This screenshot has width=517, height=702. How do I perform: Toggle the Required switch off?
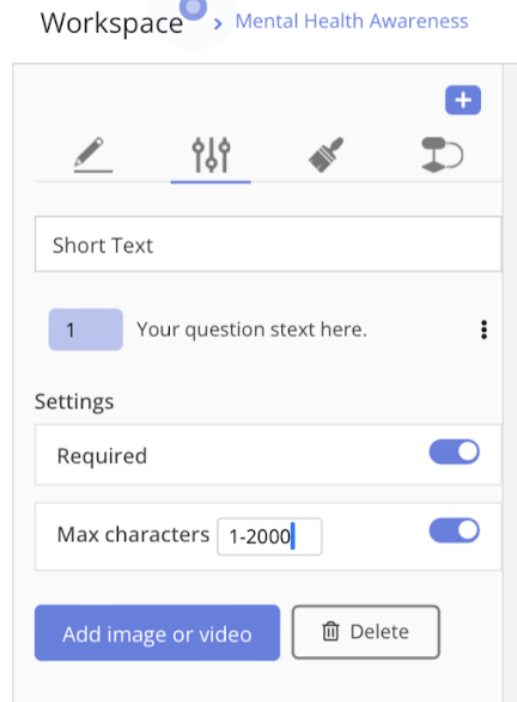454,452
